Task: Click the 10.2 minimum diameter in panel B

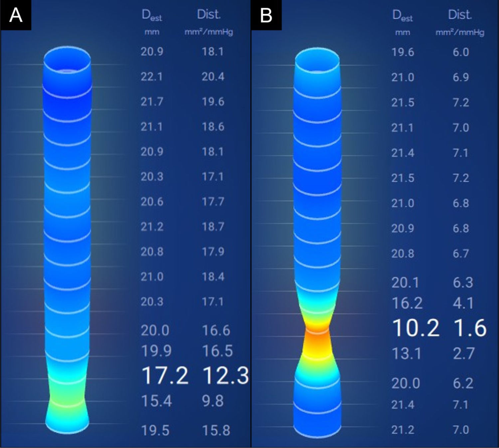Action: click(416, 328)
